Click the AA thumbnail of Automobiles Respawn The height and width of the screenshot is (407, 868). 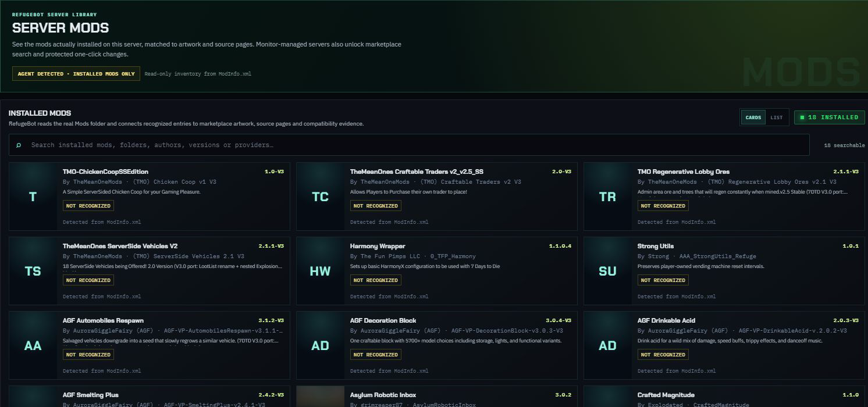click(33, 345)
